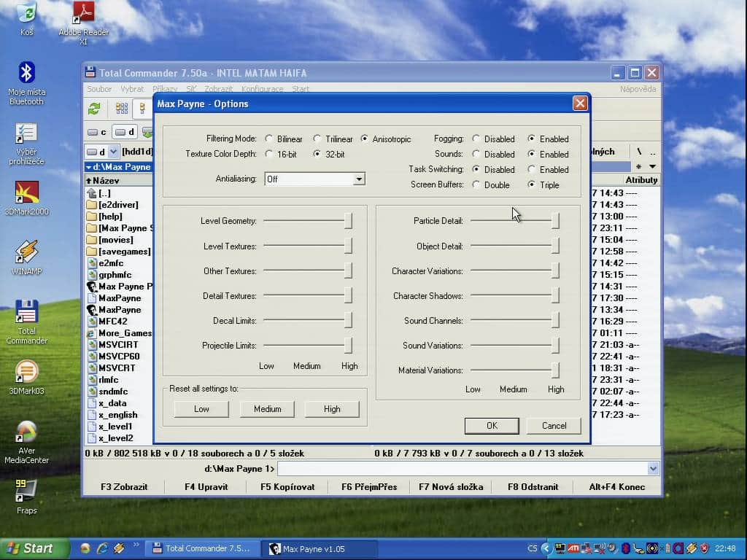Screen dimensions: 747x560
Task: Click Název column header to sort
Action: [x=118, y=181]
